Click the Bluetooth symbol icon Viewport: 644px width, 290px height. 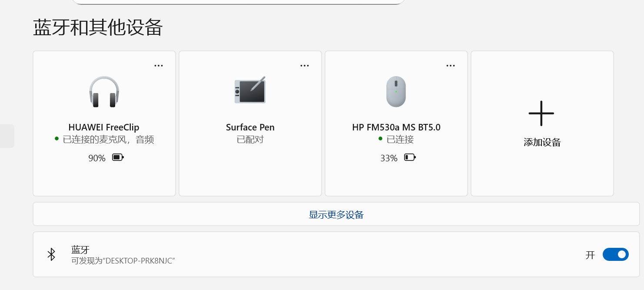[x=51, y=254]
